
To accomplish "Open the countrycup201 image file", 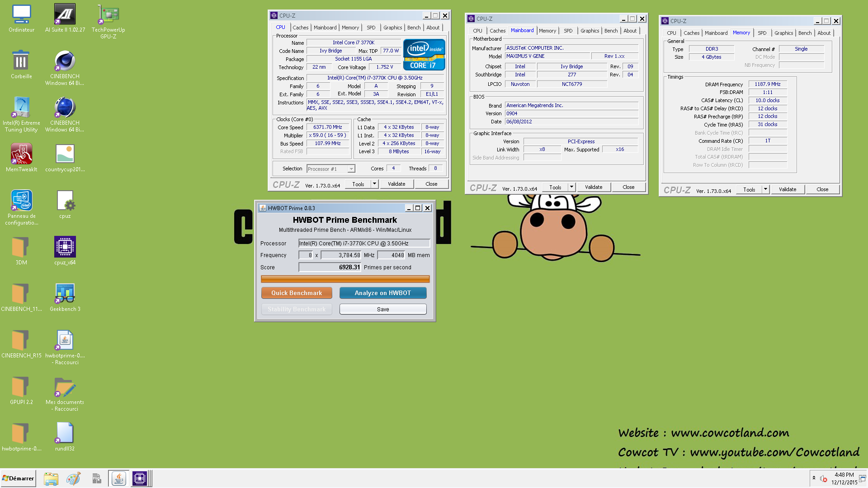I will click(x=65, y=158).
